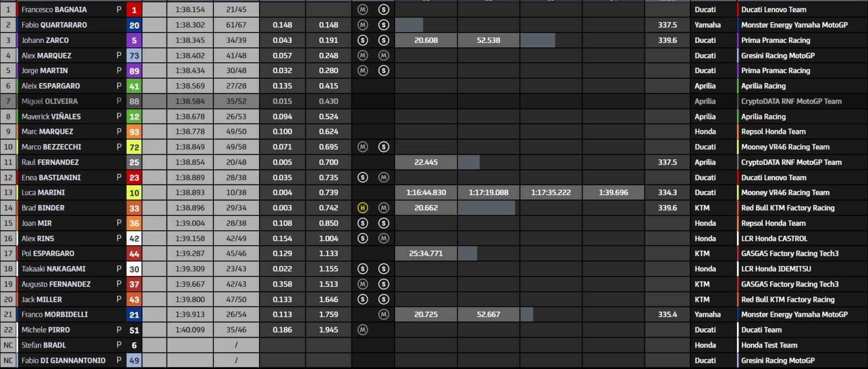
Task: Click the LCR Honda IDEMITSU team name
Action: coord(776,269)
